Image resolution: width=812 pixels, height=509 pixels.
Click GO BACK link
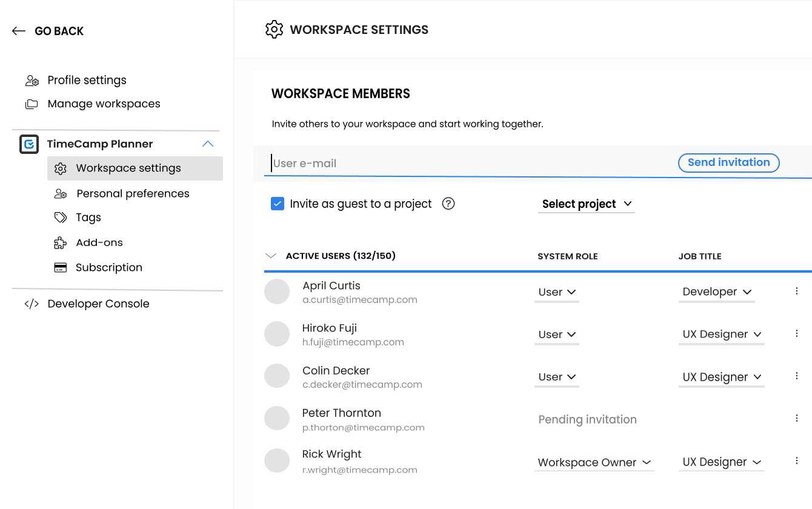[59, 31]
